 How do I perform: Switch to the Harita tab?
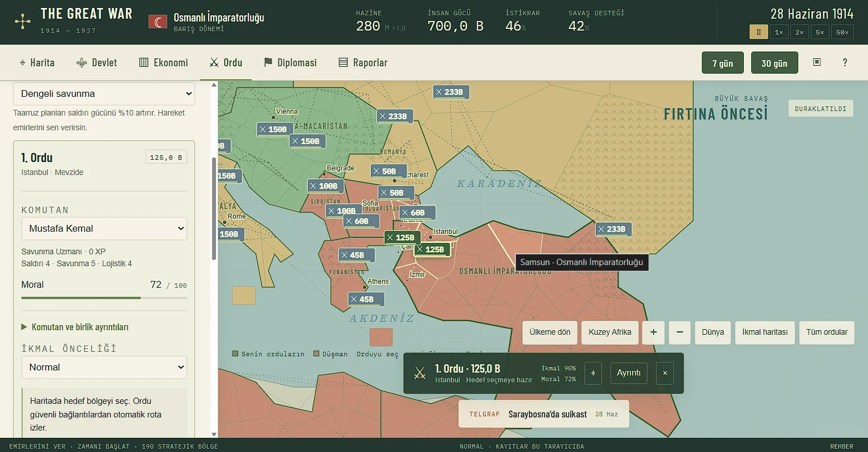pyautogui.click(x=37, y=62)
